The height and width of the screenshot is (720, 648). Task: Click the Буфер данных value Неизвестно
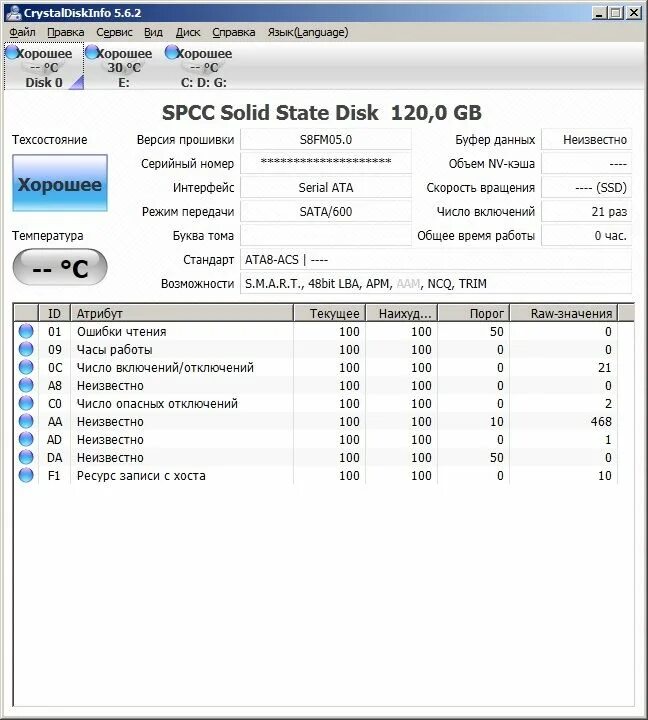tap(586, 140)
